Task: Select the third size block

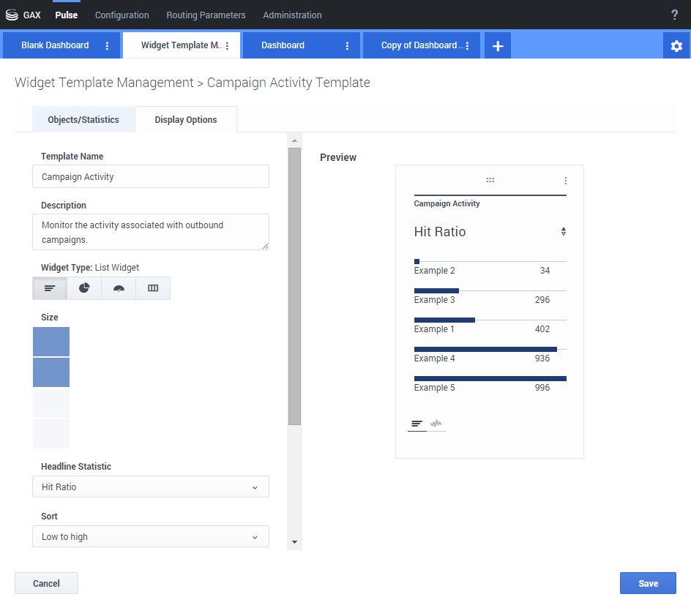Action: [x=51, y=403]
